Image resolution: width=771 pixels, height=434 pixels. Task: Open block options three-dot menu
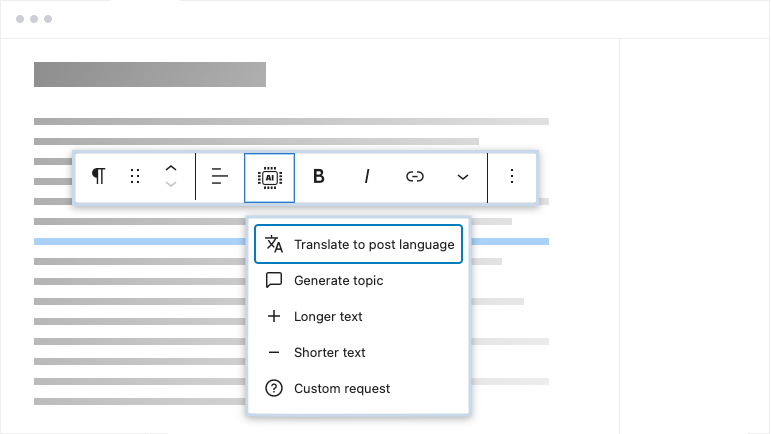pyautogui.click(x=512, y=176)
